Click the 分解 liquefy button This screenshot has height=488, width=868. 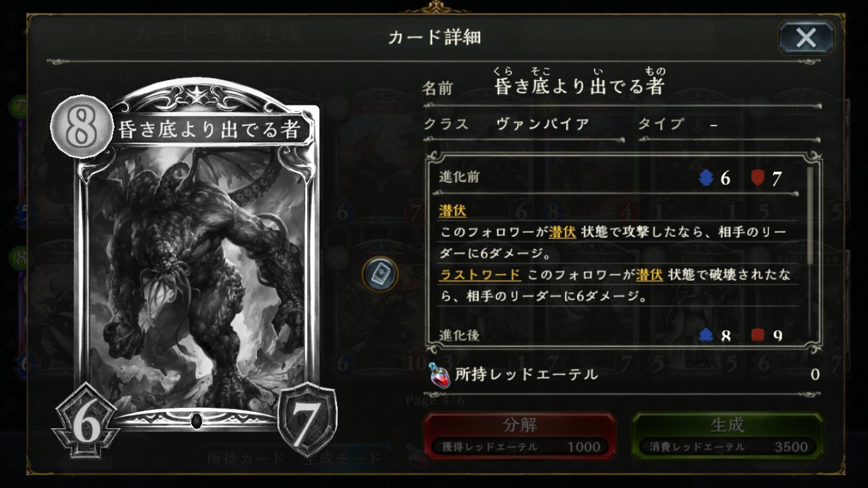point(519,435)
